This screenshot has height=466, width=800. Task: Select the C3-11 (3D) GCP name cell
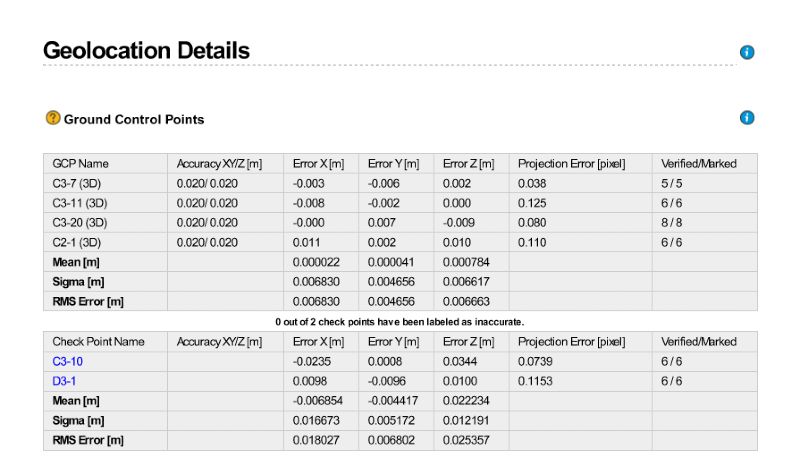tap(81, 203)
